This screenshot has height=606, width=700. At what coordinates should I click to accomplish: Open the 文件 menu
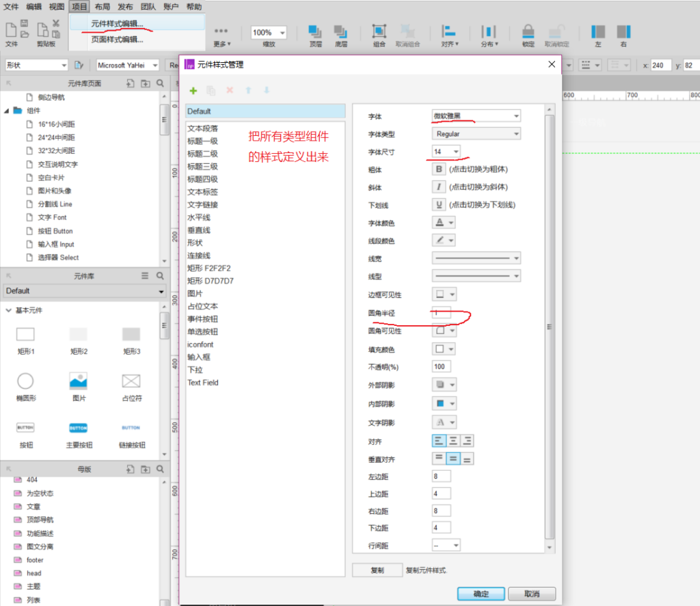[x=11, y=6]
